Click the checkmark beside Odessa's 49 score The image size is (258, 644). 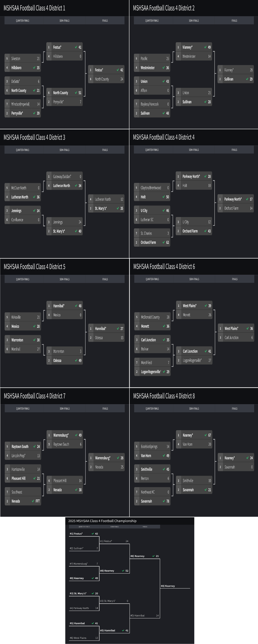pyautogui.click(x=76, y=360)
